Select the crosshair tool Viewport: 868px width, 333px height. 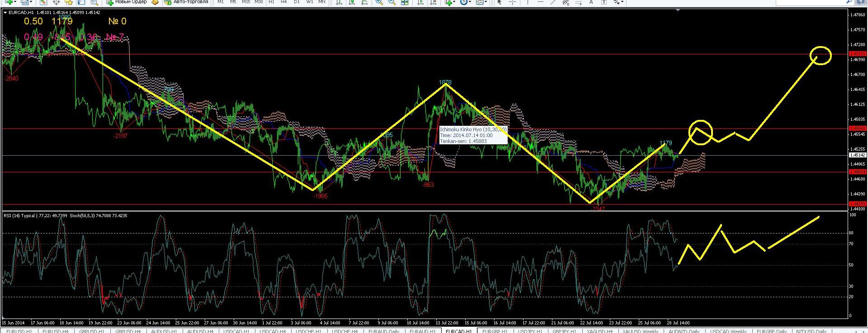pos(512,2)
